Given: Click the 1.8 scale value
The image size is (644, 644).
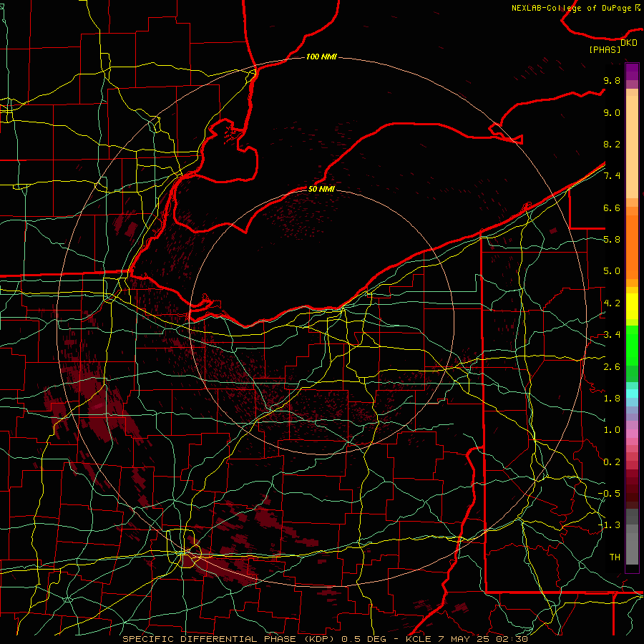Looking at the screenshot, I should 612,399.
